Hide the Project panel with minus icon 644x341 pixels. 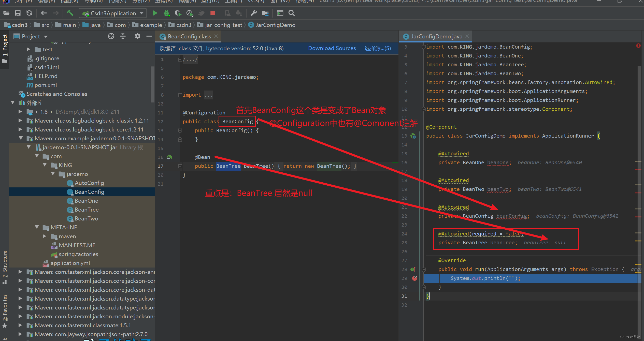click(149, 36)
